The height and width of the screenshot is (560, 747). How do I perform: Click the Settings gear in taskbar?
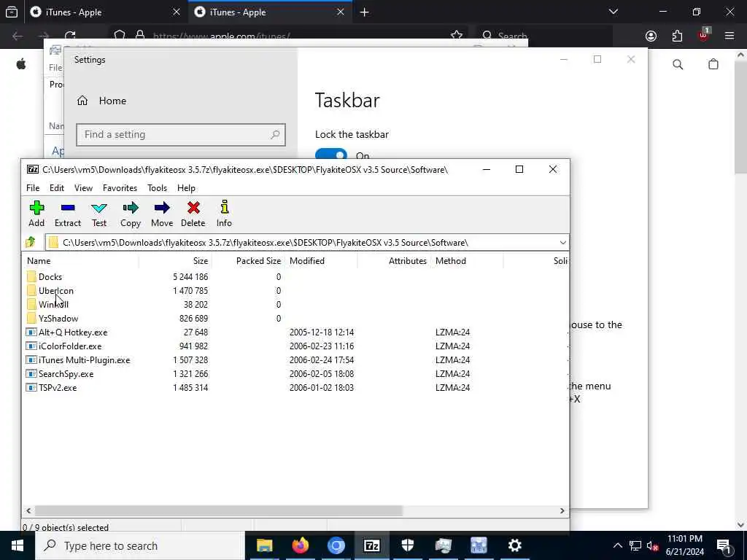tap(514, 545)
